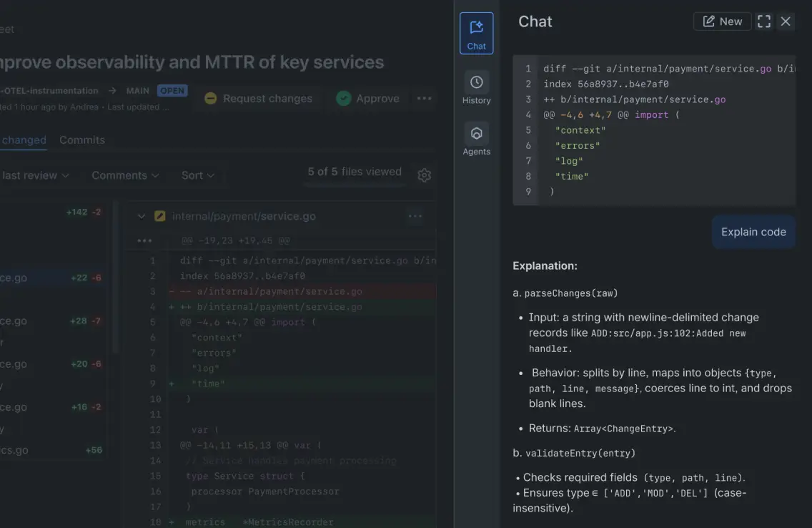
Task: Click the Explain code message bubble
Action: click(x=753, y=232)
